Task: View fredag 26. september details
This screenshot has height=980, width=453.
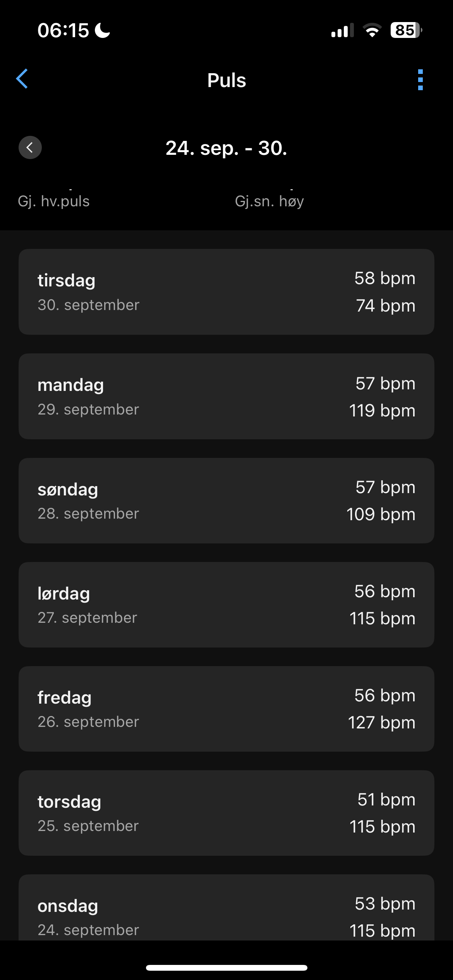Action: click(x=226, y=709)
